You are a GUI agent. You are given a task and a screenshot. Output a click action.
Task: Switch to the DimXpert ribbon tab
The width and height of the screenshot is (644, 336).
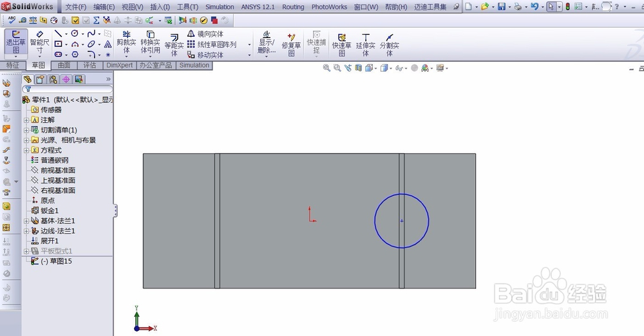(x=120, y=65)
